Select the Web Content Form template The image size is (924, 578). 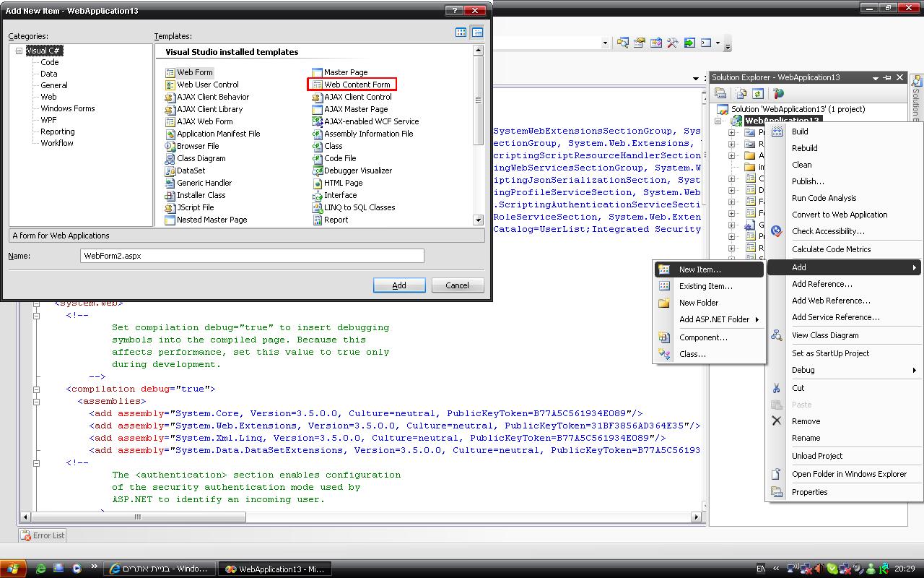[357, 85]
